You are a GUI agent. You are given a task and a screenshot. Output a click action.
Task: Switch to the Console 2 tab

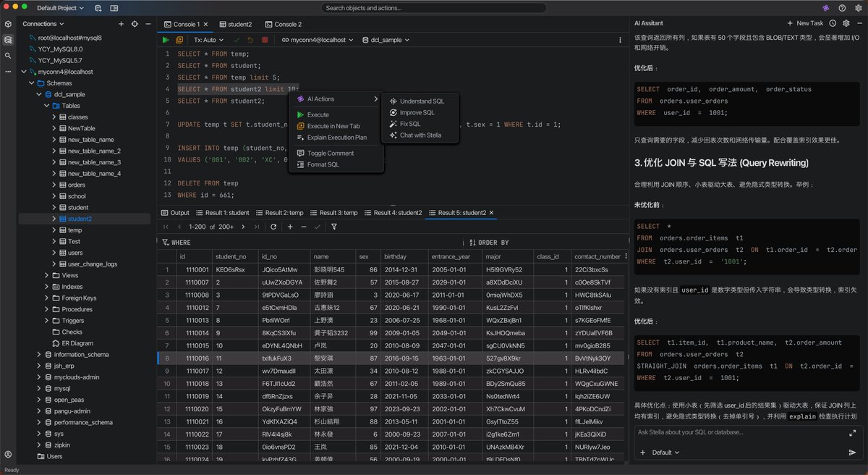(283, 24)
